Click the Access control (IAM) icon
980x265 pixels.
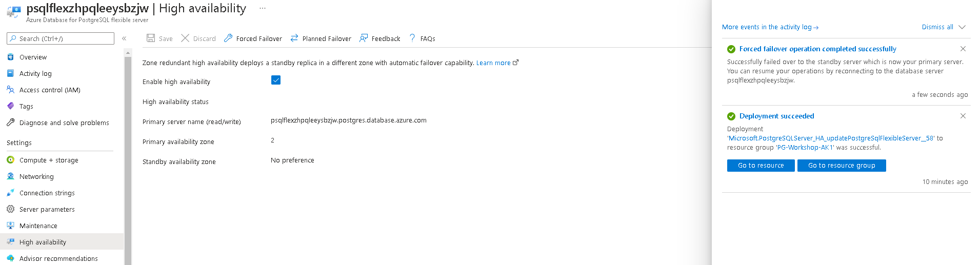tap(10, 90)
